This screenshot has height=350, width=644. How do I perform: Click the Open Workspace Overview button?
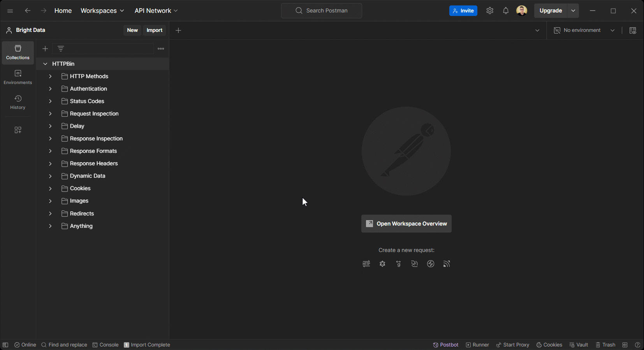tap(406, 224)
